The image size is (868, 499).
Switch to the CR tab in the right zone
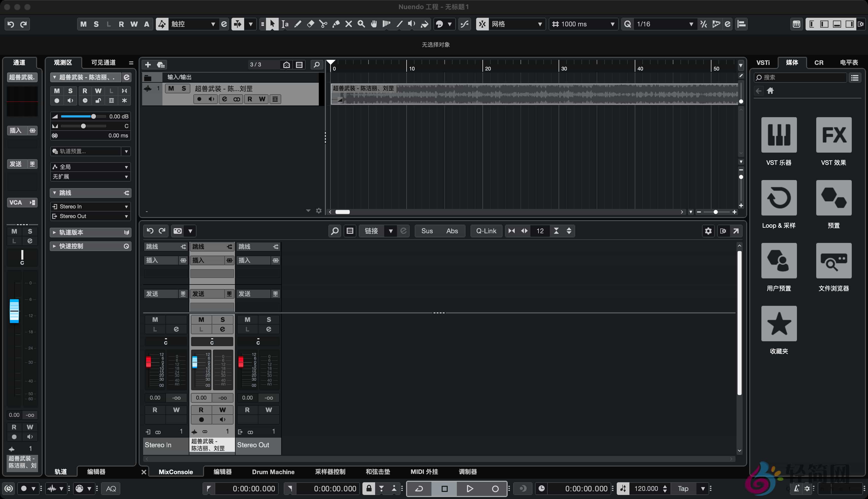click(x=819, y=62)
